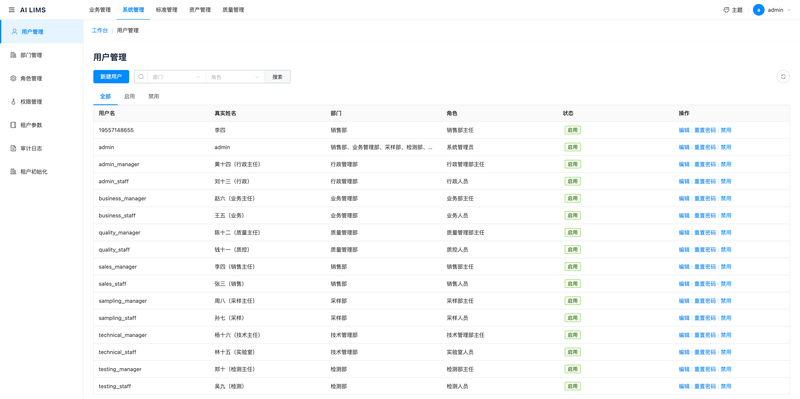Image resolution: width=800 pixels, height=399 pixels.
Task: Open the 业务管理 top menu
Action: click(99, 10)
